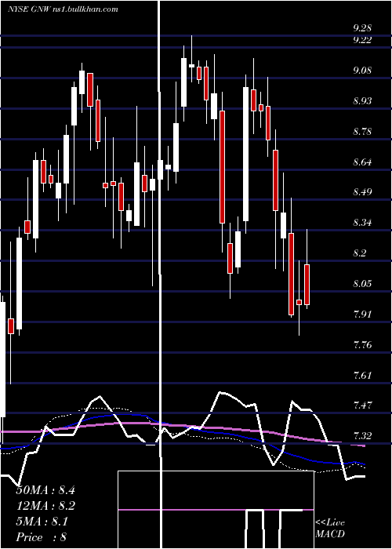Click the <<Live MACD label

pyautogui.click(x=330, y=529)
